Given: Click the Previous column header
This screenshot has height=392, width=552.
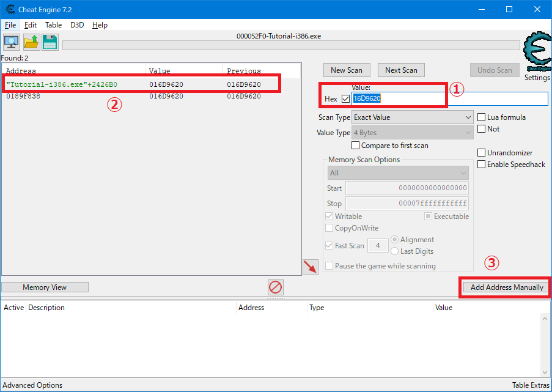Looking at the screenshot, I should coord(262,71).
